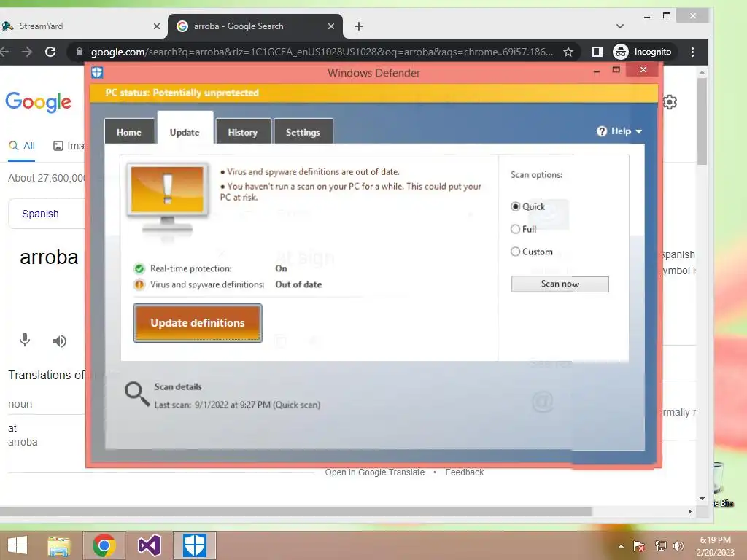The height and width of the screenshot is (560, 747).
Task: Close the arroba Google Search tab
Action: (331, 27)
